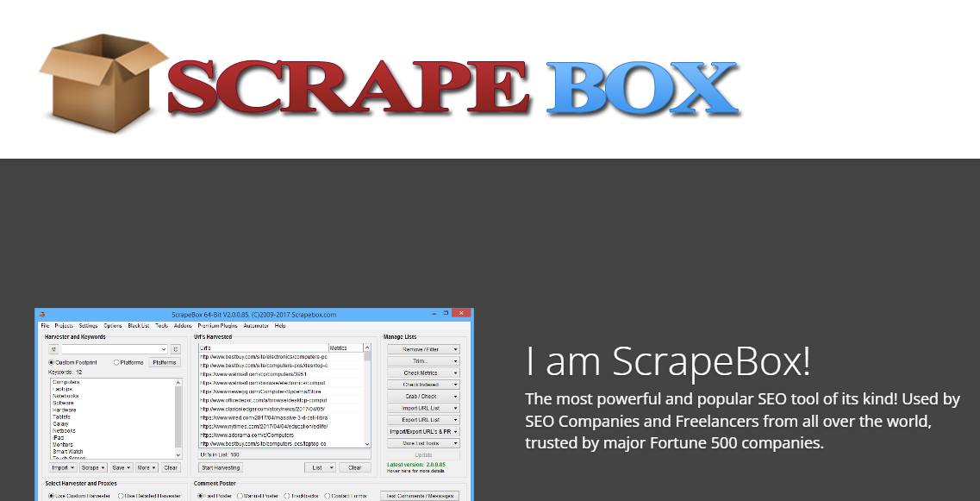This screenshot has height=501, width=980.
Task: Open the Projects menu
Action: coord(64,326)
